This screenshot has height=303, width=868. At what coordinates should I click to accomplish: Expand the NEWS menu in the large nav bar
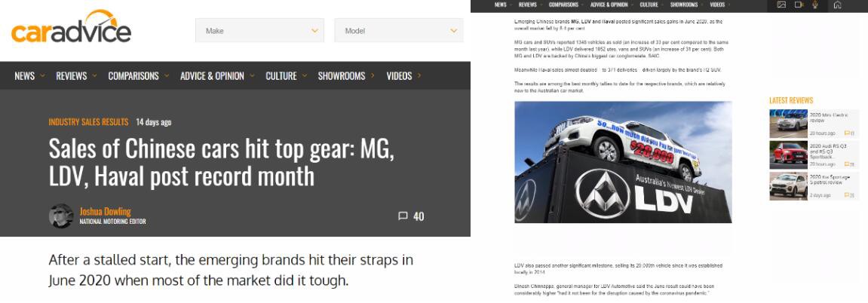tap(30, 75)
